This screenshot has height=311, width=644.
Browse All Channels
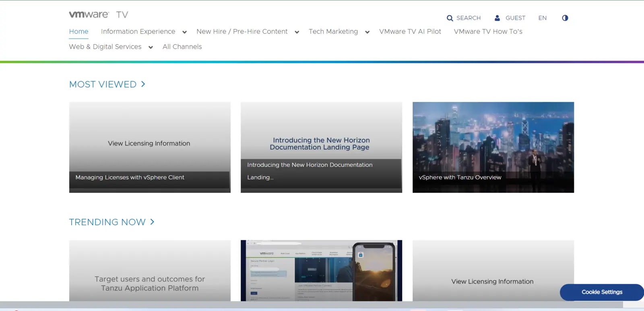point(182,47)
